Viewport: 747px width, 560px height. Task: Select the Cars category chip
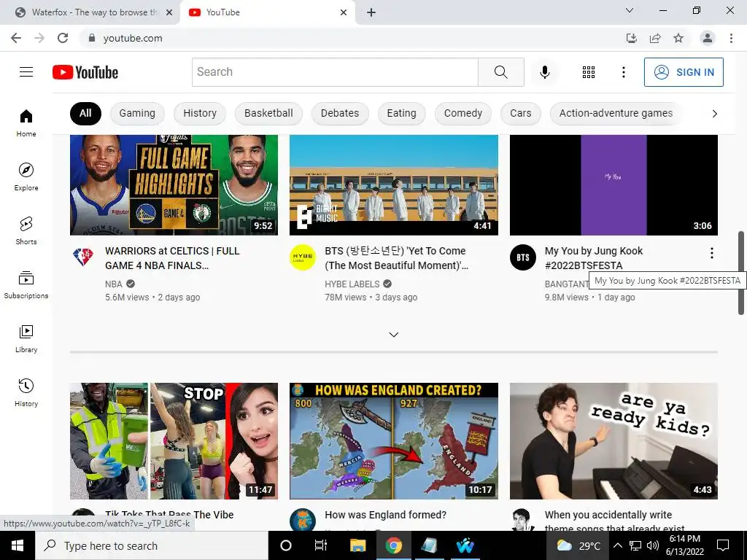click(520, 113)
